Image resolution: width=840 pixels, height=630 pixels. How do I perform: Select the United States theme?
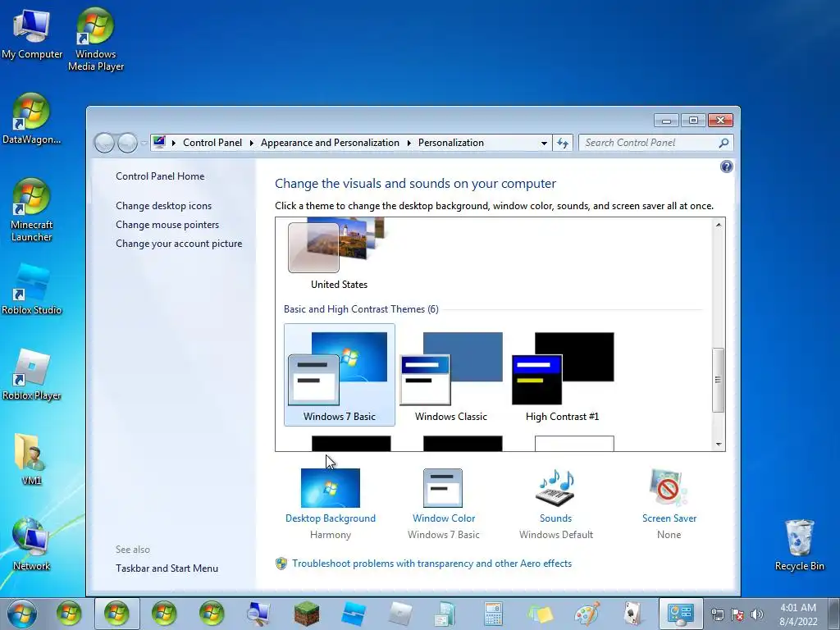pos(339,254)
